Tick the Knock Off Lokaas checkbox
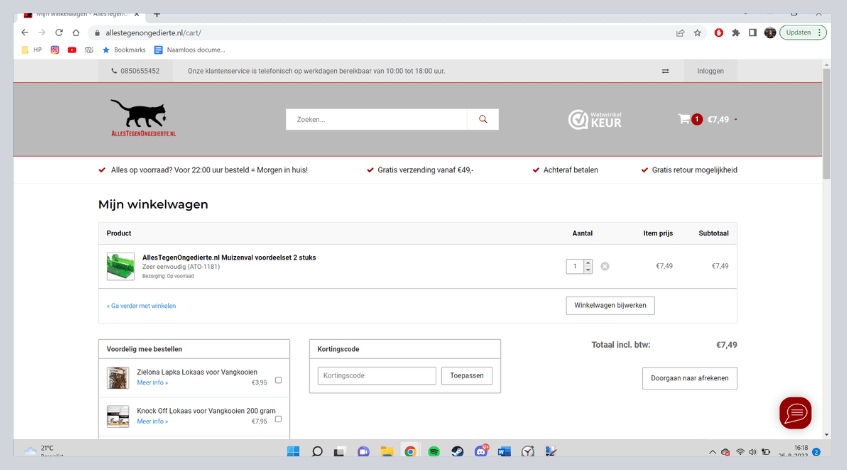847x470 pixels. click(278, 419)
